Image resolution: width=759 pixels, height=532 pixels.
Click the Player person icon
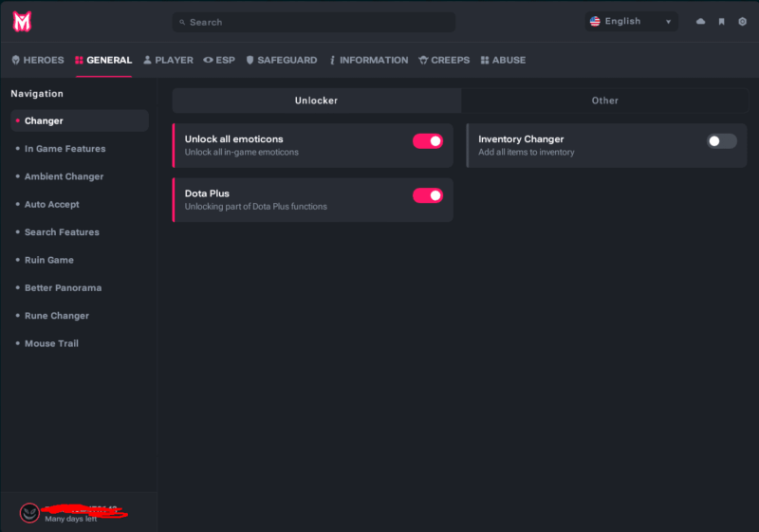pyautogui.click(x=147, y=60)
